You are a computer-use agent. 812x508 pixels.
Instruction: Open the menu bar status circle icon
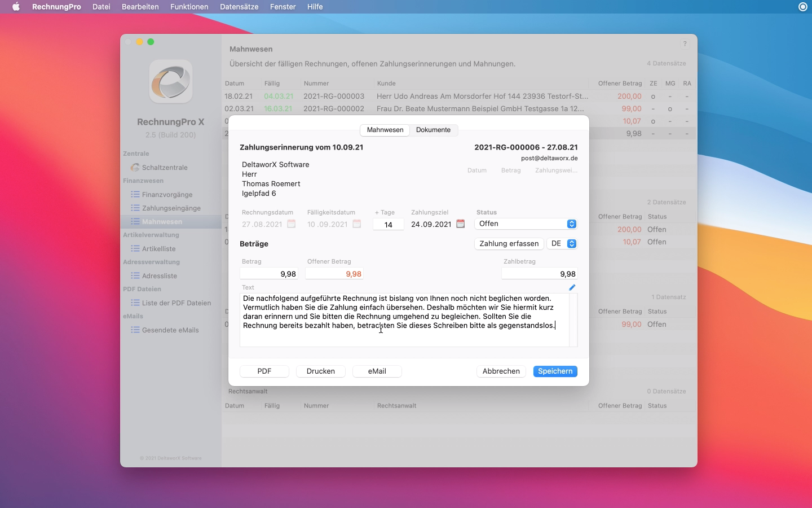(802, 7)
